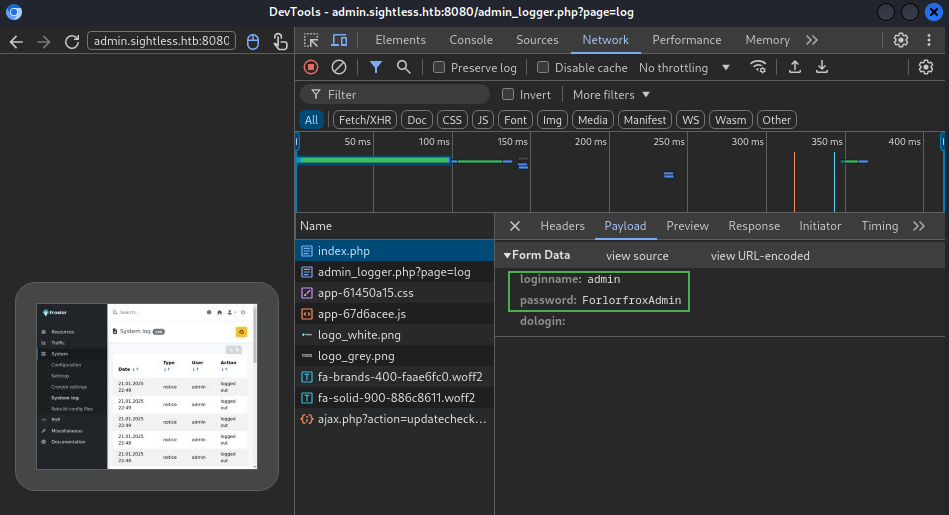Screen dimensions: 949x515
Task: Show more DevTools panel tabs
Action: [812, 40]
